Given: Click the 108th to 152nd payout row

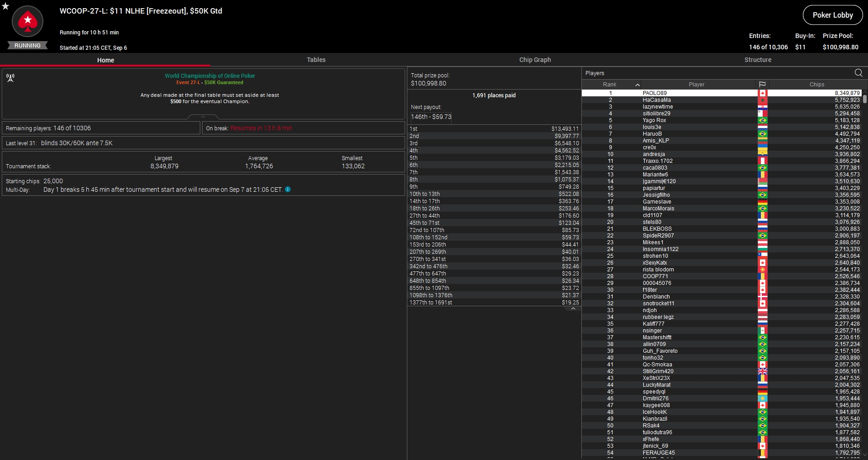Looking at the screenshot, I should tap(494, 237).
